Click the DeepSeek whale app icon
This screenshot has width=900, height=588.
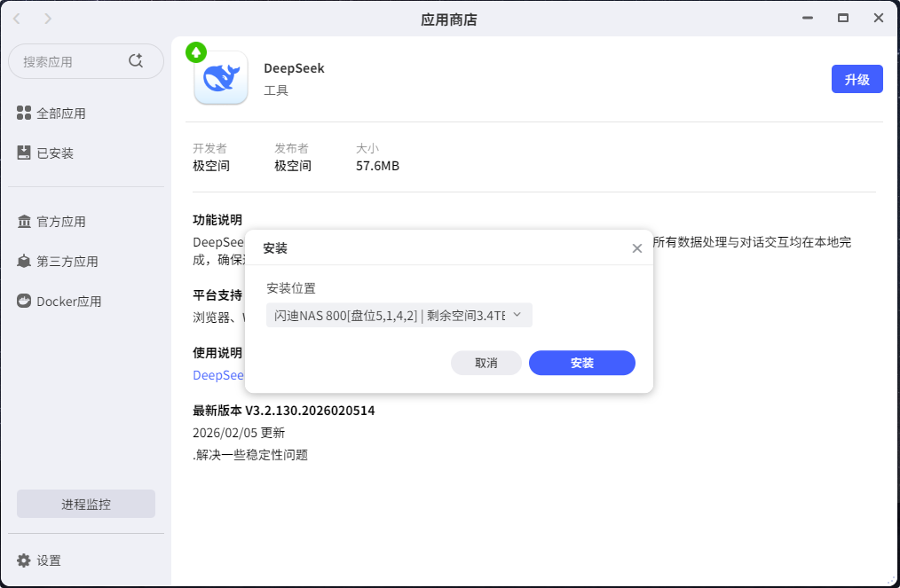pyautogui.click(x=221, y=77)
